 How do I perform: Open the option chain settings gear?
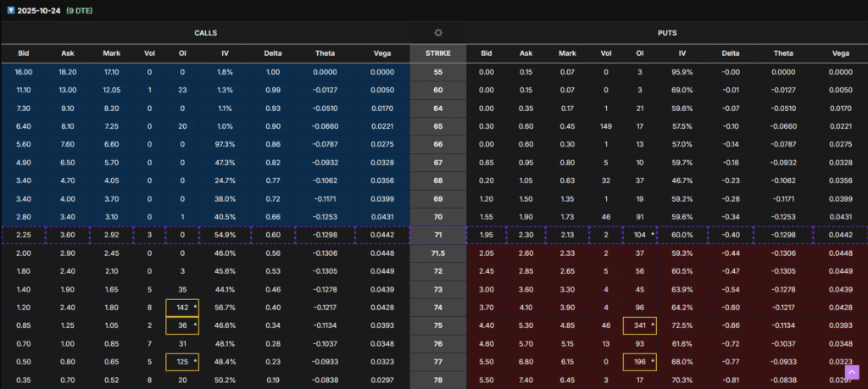point(438,33)
